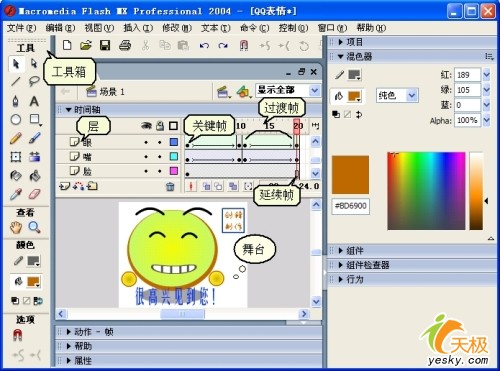This screenshot has width=500, height=371.
Task: Open the 纯色 fill type dropdown
Action: [x=412, y=96]
